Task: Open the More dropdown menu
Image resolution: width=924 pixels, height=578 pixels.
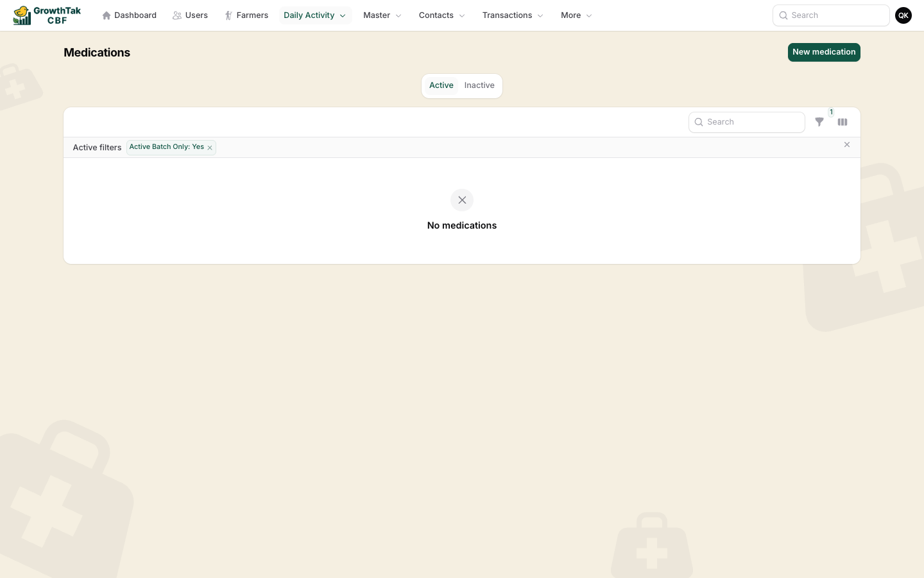Action: pos(576,15)
